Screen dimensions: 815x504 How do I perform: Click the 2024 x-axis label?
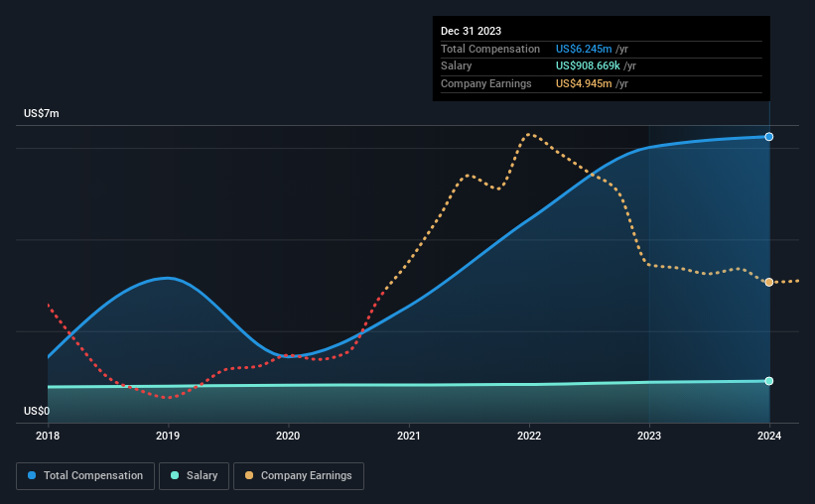769,436
